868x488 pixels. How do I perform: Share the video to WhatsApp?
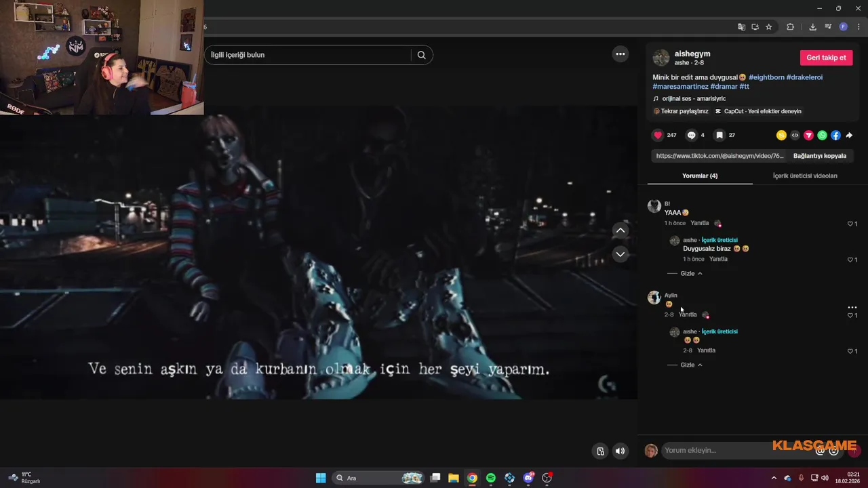(x=822, y=135)
